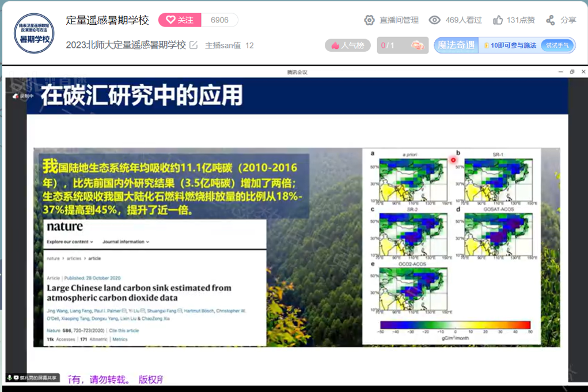The image size is (588, 392).
Task: Follow the channel with 关注 button
Action: (180, 20)
